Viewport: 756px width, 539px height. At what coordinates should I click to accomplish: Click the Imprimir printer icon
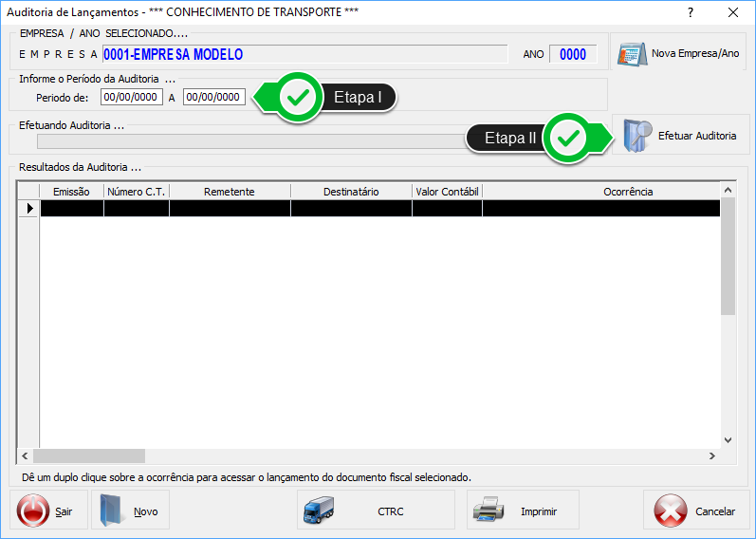491,511
